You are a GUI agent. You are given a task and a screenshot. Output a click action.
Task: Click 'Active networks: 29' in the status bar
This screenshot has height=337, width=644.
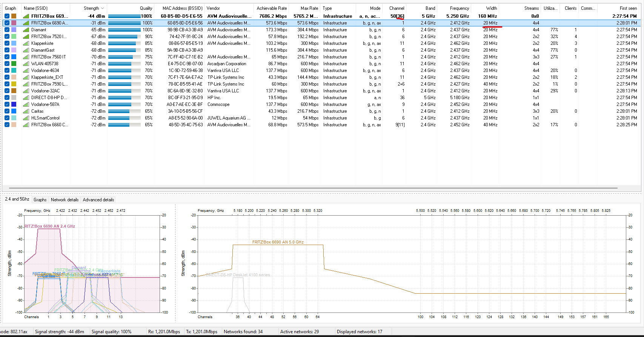[300, 332]
